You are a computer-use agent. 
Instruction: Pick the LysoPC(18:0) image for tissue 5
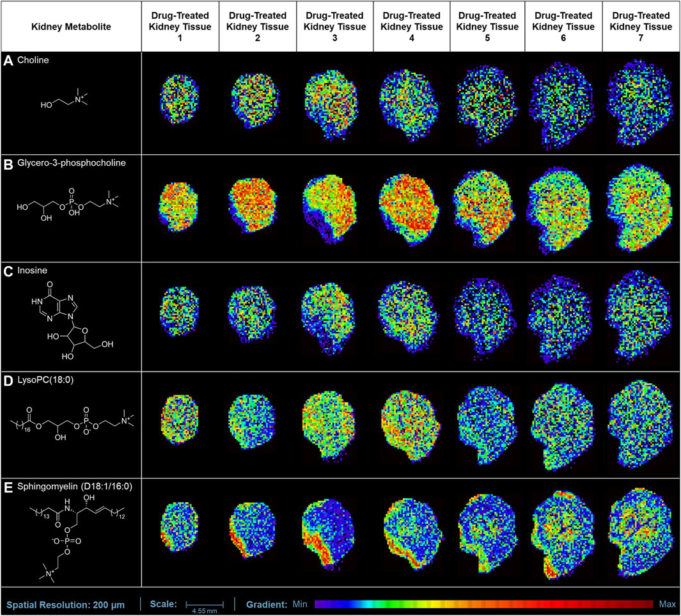[x=487, y=425]
